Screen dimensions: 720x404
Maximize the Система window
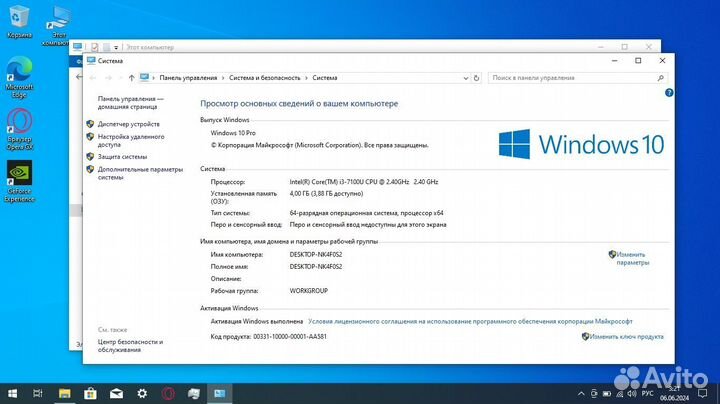pos(638,61)
